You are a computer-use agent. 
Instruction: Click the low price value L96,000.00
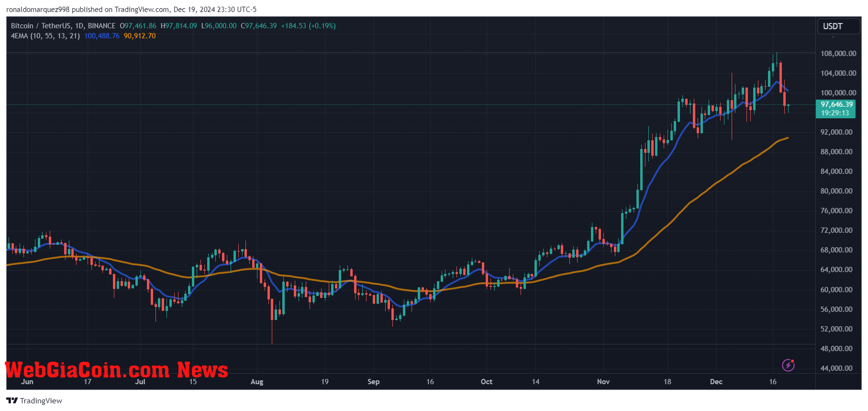[219, 26]
